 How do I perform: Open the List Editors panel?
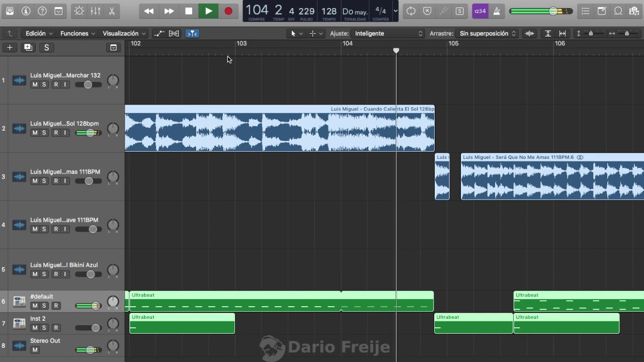pyautogui.click(x=585, y=11)
